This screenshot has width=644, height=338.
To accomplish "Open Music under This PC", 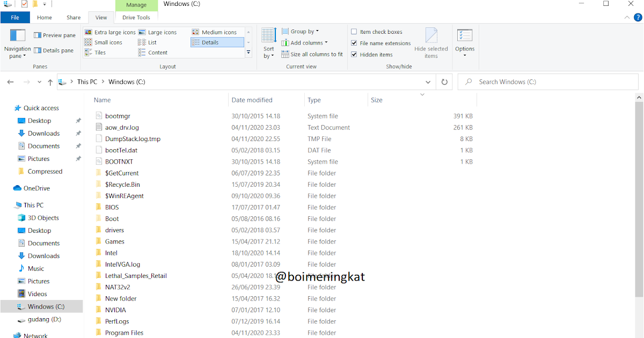I will pyautogui.click(x=31, y=268).
